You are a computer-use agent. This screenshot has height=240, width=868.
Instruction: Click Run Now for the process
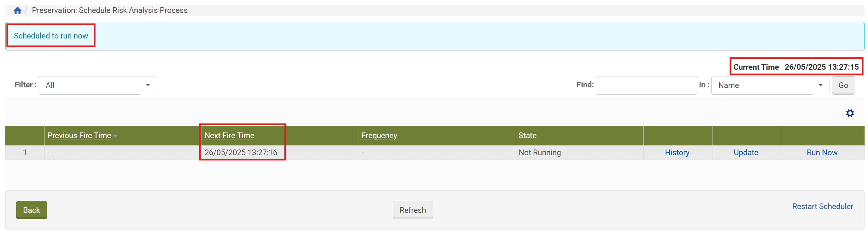click(822, 152)
